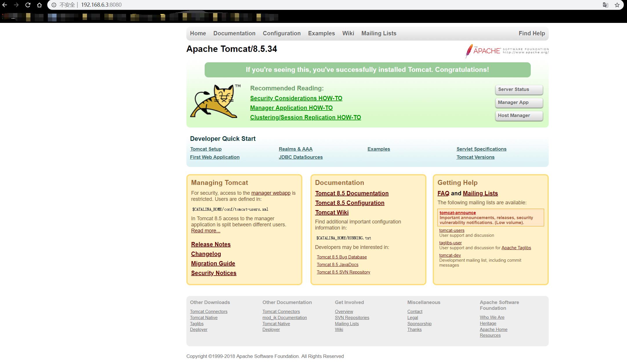This screenshot has width=627, height=364.
Task: Open Clustering/Session Replication HOW-TO link
Action: point(306,117)
